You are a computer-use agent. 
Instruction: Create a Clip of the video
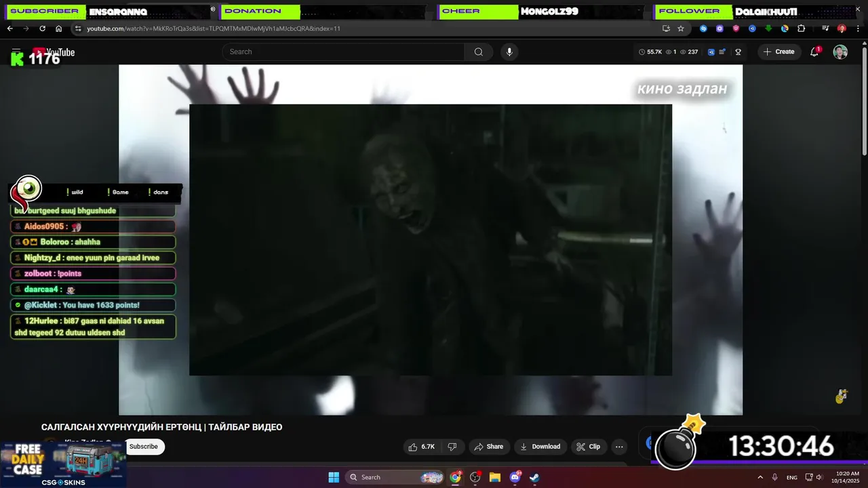(x=589, y=447)
